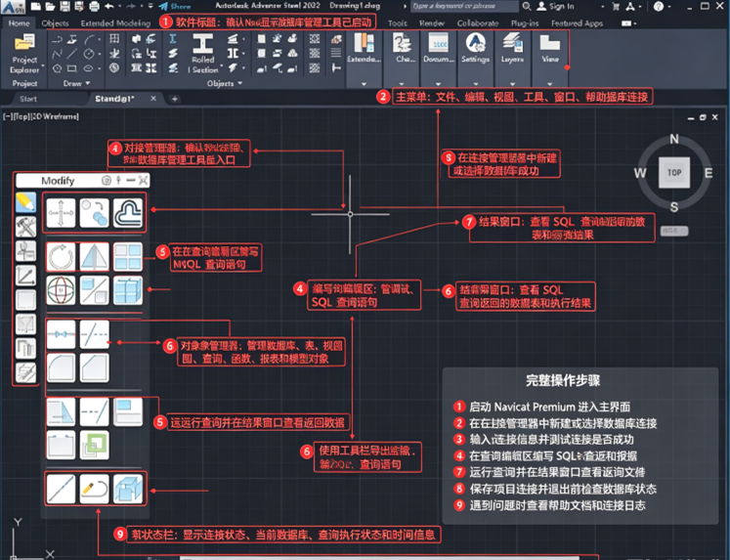Viewport: 730px width, 560px height.
Task: Expand the arrow under Settings panel
Action: [475, 84]
